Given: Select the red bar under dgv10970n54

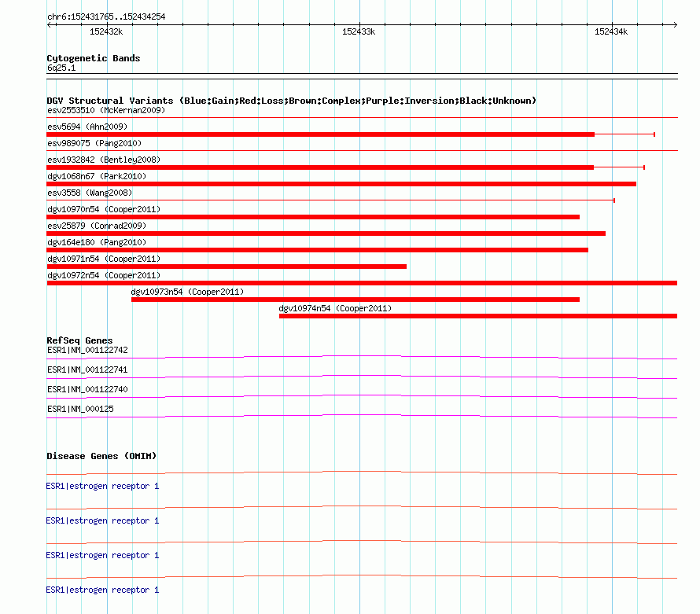Looking at the screenshot, I should [313, 217].
